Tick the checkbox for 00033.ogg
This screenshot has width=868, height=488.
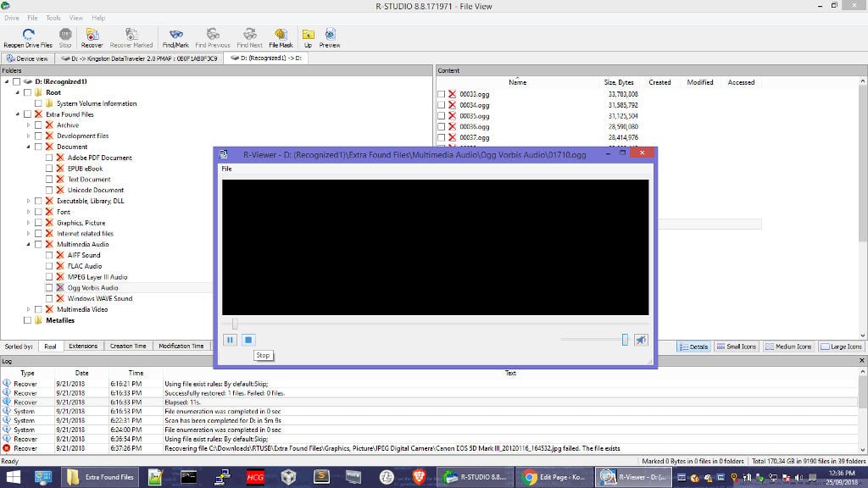(x=441, y=94)
